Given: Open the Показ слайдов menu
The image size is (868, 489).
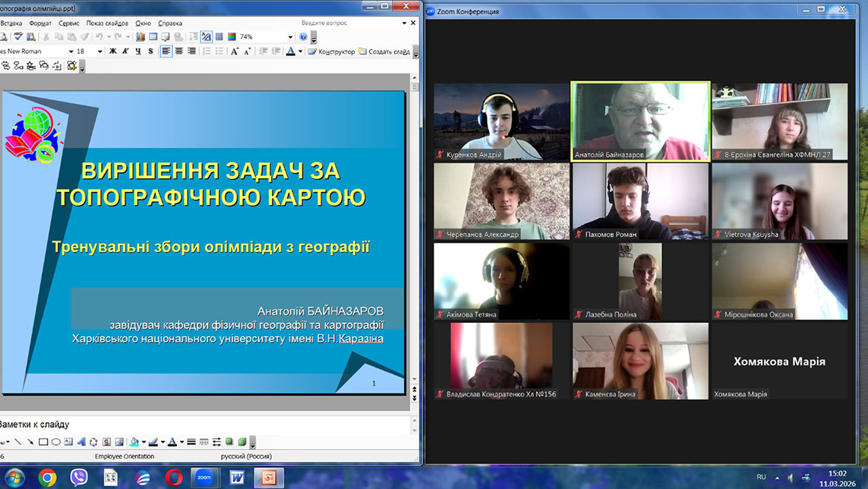Looking at the screenshot, I should [109, 23].
